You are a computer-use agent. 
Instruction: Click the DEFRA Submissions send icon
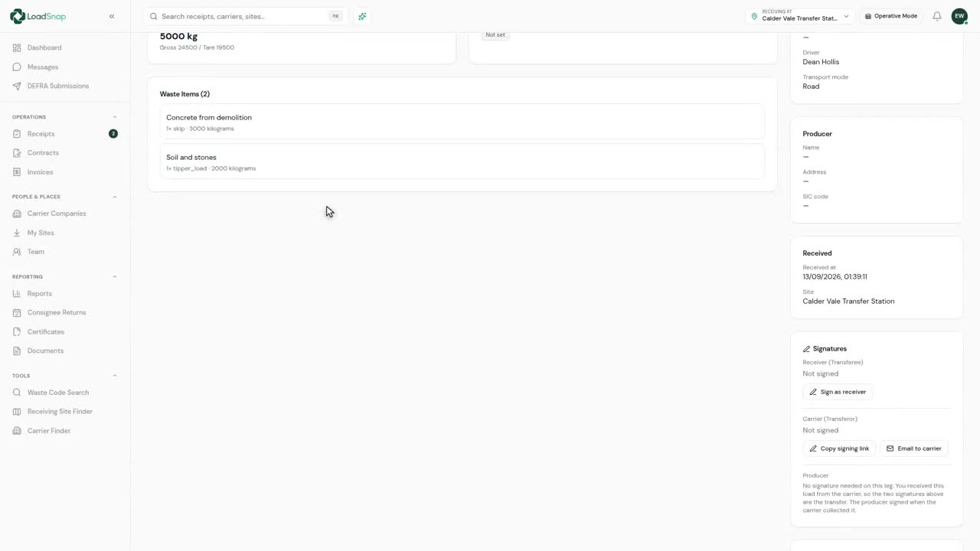17,86
